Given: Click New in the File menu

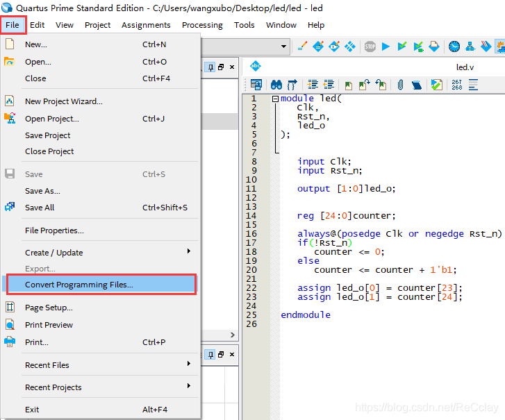Looking at the screenshot, I should click(x=101, y=44).
